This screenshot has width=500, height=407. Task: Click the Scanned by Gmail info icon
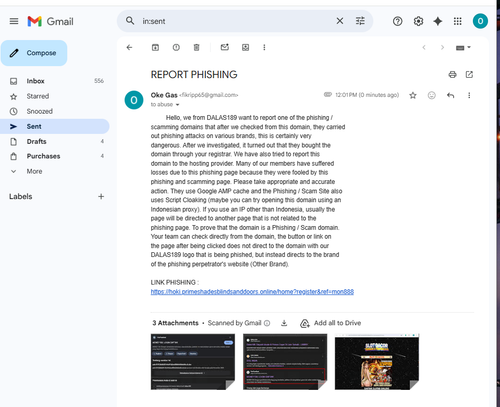pos(267,323)
